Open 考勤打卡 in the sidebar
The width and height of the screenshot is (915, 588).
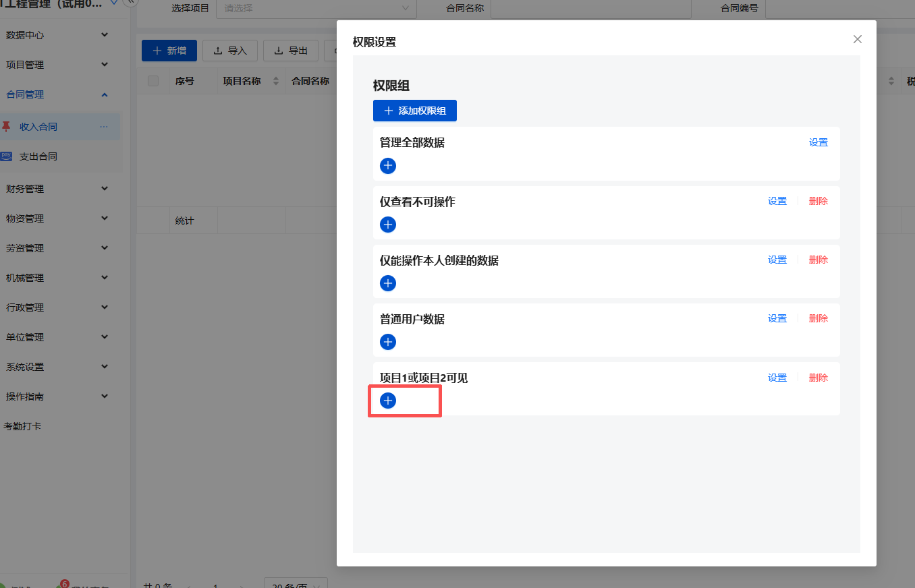pos(23,426)
